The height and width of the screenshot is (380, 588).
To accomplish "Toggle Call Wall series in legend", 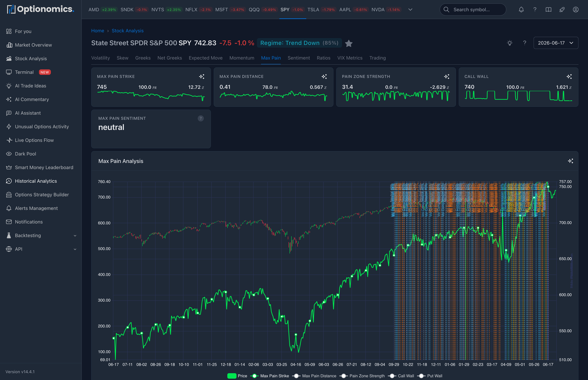I will click(x=401, y=376).
